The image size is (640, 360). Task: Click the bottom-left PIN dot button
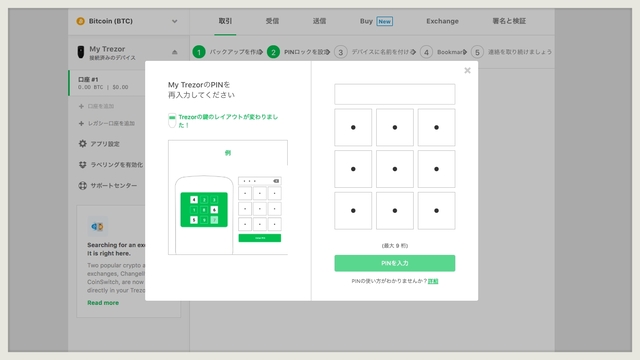(353, 211)
